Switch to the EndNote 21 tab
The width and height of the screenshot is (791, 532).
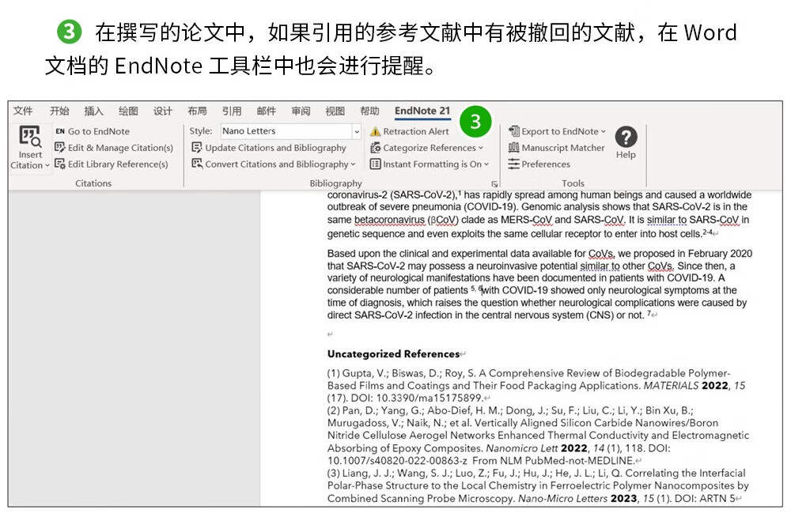tap(422, 111)
